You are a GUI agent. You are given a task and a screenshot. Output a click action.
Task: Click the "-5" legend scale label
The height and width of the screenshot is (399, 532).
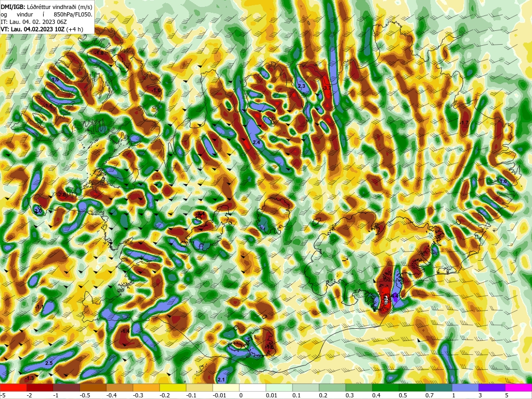3,395
